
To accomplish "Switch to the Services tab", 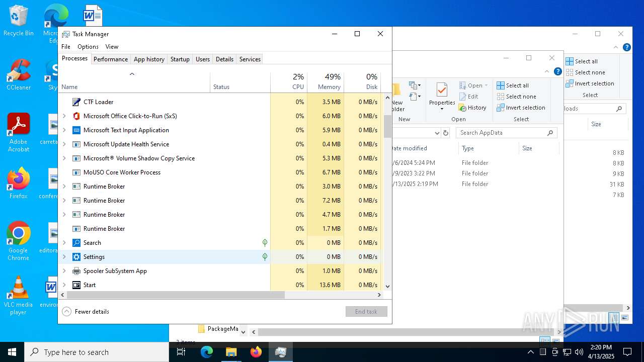I will pyautogui.click(x=250, y=59).
